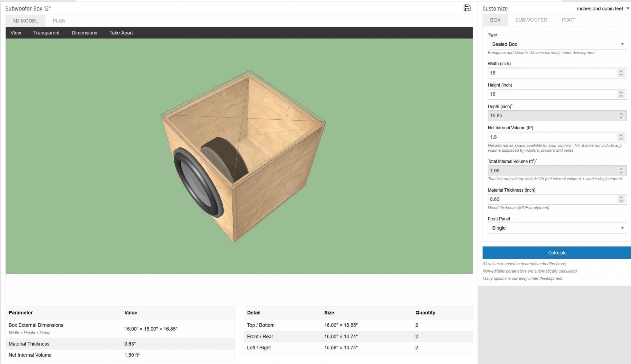This screenshot has height=364, width=631.
Task: Click the Height input field
Action: [557, 94]
